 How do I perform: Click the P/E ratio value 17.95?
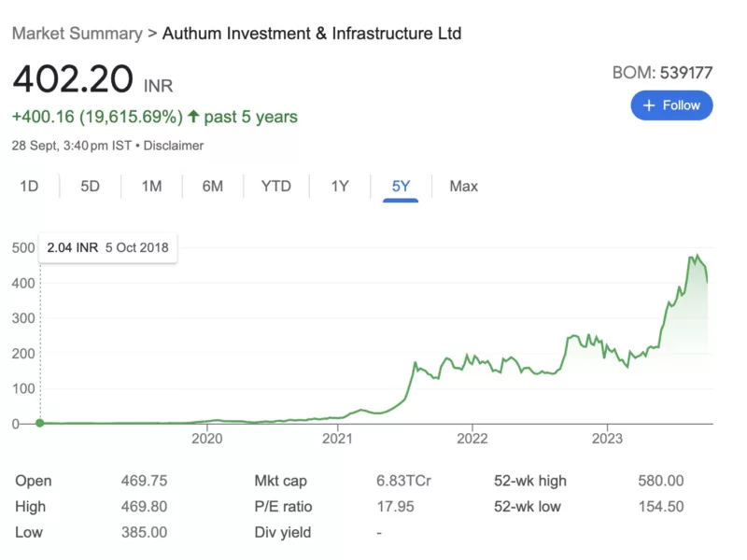(394, 507)
